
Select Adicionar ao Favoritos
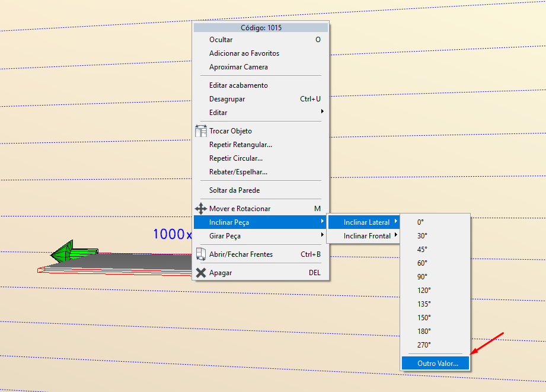pos(244,53)
